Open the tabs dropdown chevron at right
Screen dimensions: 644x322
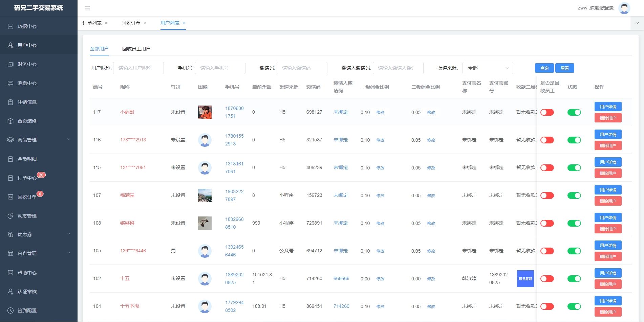click(x=637, y=23)
